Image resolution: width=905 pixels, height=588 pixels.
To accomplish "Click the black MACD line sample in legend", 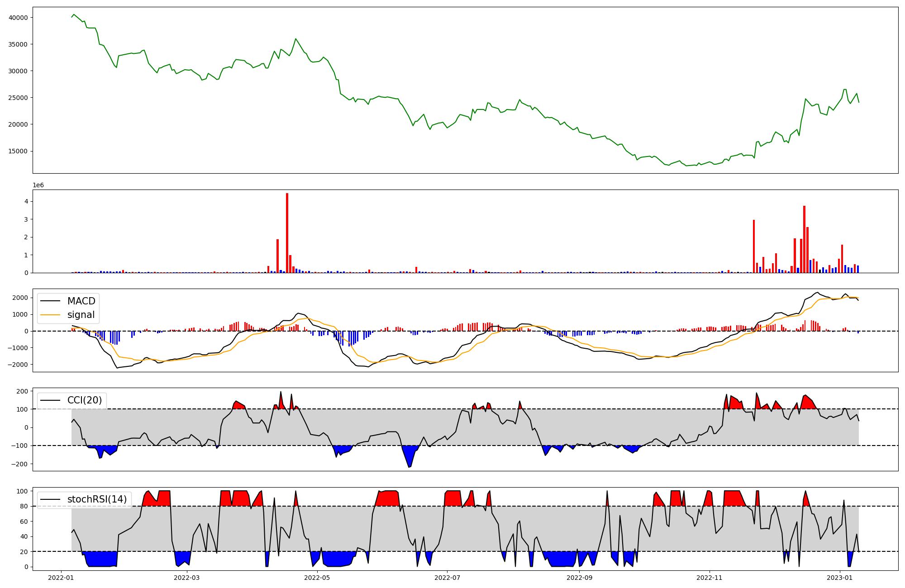I will click(x=50, y=301).
